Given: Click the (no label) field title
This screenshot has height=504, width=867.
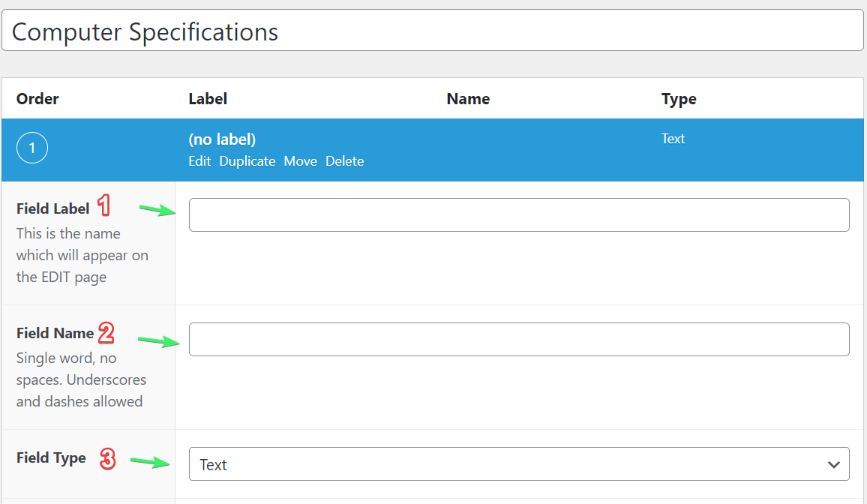Looking at the screenshot, I should pos(221,139).
